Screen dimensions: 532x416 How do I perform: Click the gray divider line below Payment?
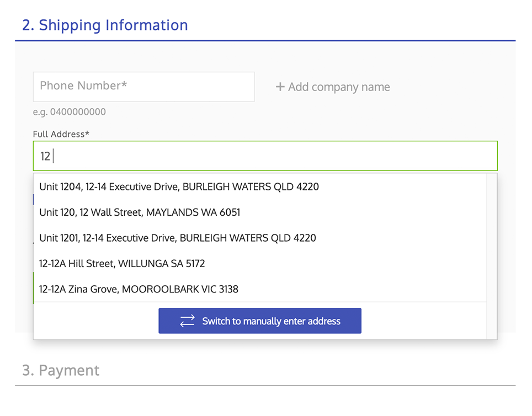(x=265, y=385)
